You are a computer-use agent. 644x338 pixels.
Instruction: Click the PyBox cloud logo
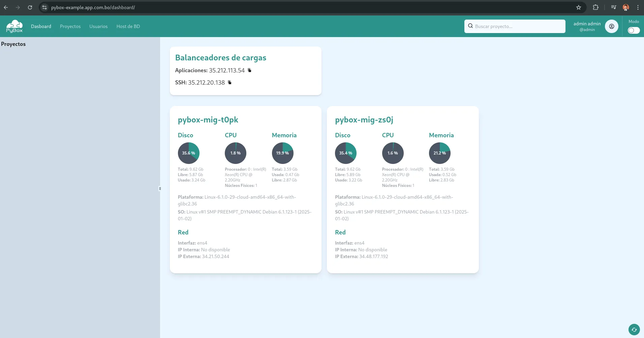click(x=14, y=26)
